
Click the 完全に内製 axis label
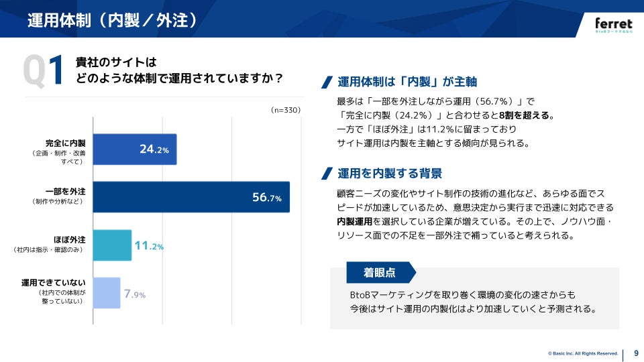[x=66, y=143]
